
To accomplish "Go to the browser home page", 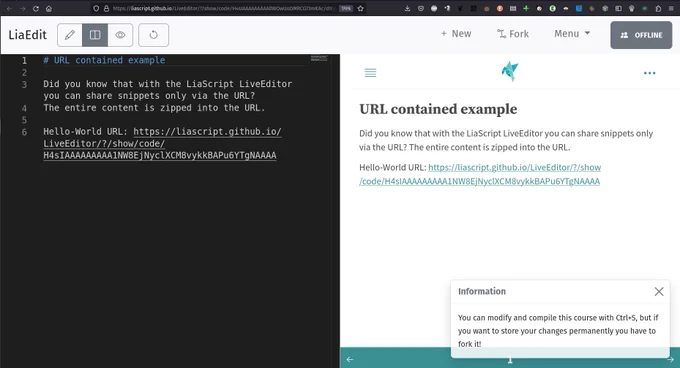I will [49, 8].
